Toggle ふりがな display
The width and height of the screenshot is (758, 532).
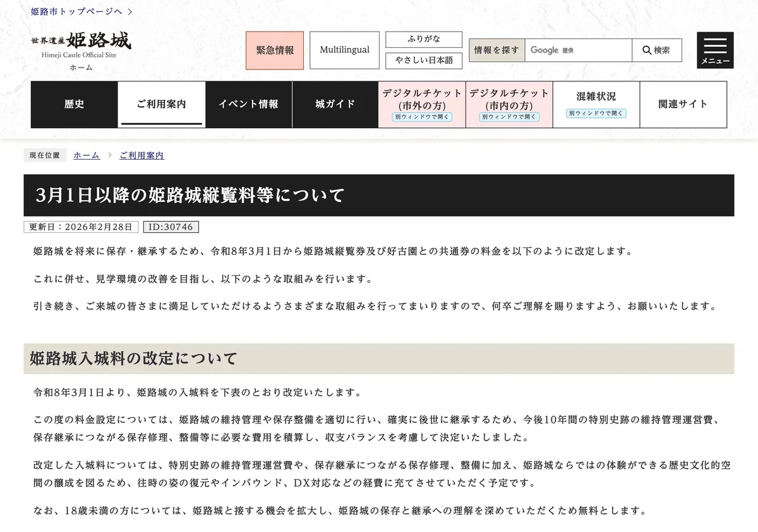click(x=424, y=40)
